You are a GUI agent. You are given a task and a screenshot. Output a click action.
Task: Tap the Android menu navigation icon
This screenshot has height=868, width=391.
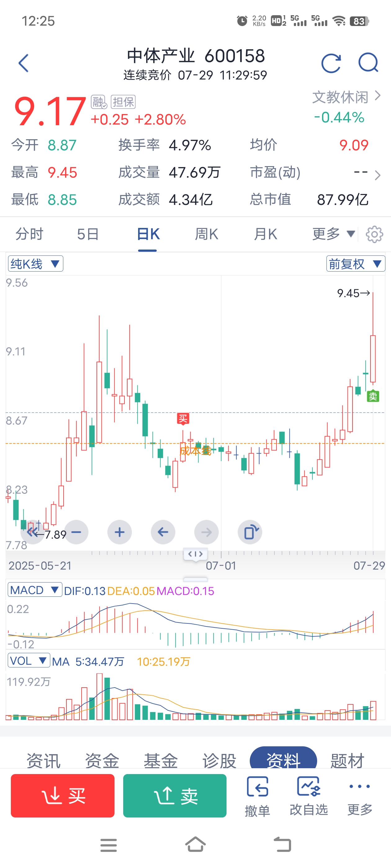point(109,845)
